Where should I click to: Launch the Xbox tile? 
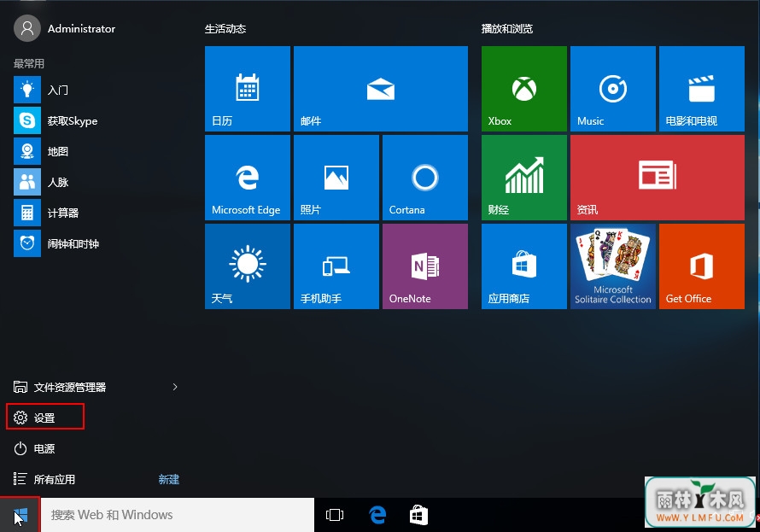524,89
